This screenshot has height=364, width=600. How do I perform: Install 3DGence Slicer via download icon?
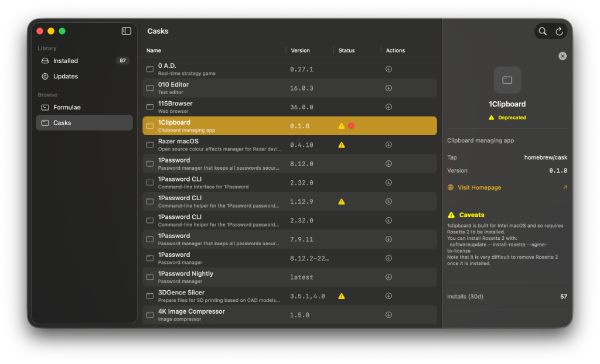point(388,296)
